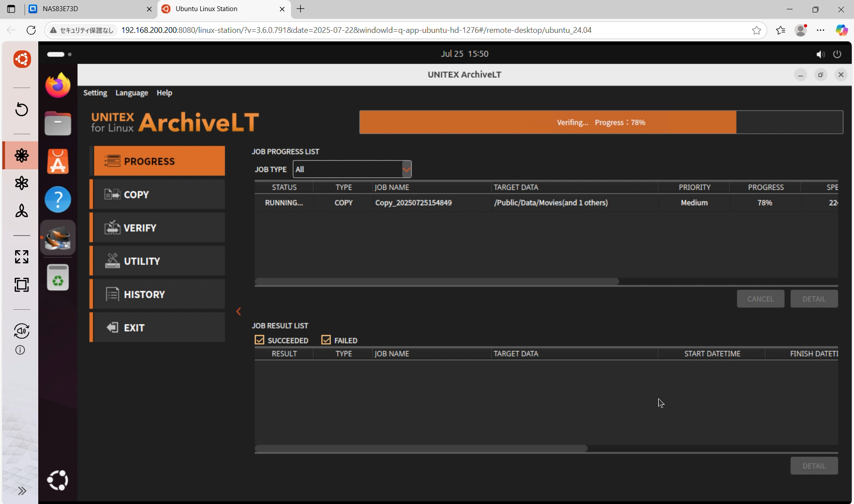Click the ArchiveLT app icon in dock
The height and width of the screenshot is (504, 854).
[x=58, y=238]
